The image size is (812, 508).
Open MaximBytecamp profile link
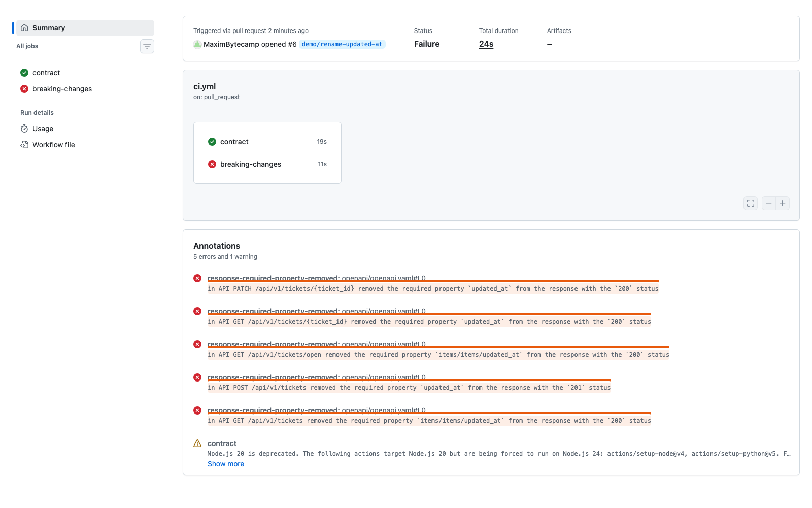tap(231, 44)
